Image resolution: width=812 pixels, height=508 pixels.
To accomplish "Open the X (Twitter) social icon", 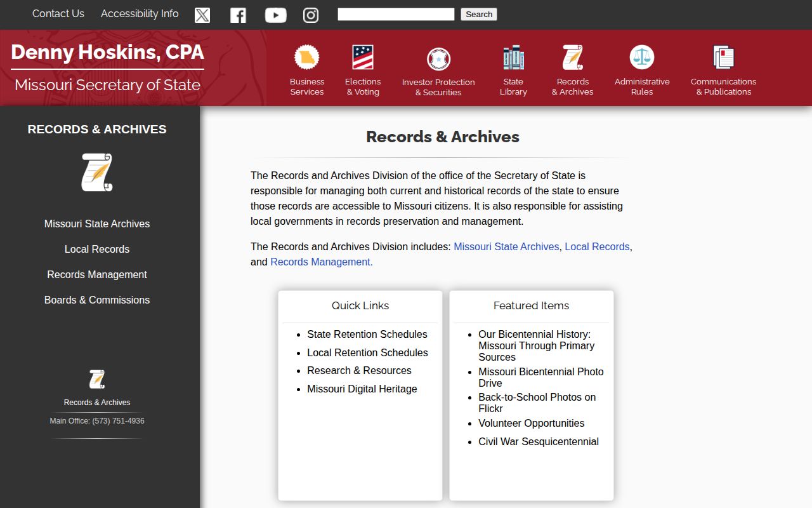I will point(202,15).
